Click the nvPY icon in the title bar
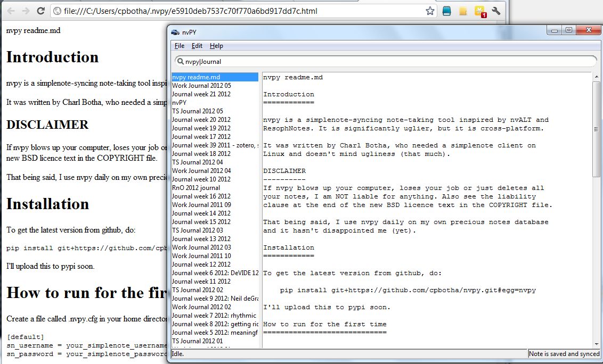This screenshot has height=364, width=603. coord(175,32)
